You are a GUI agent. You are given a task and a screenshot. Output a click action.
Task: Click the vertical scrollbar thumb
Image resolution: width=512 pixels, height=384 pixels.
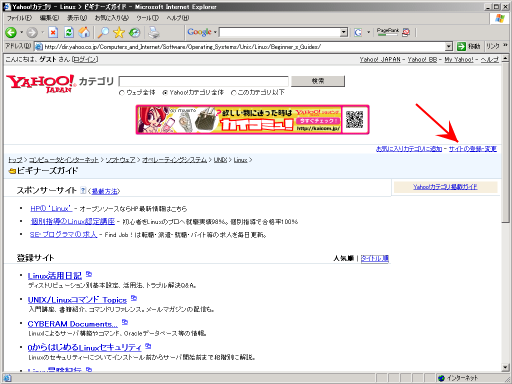505,142
